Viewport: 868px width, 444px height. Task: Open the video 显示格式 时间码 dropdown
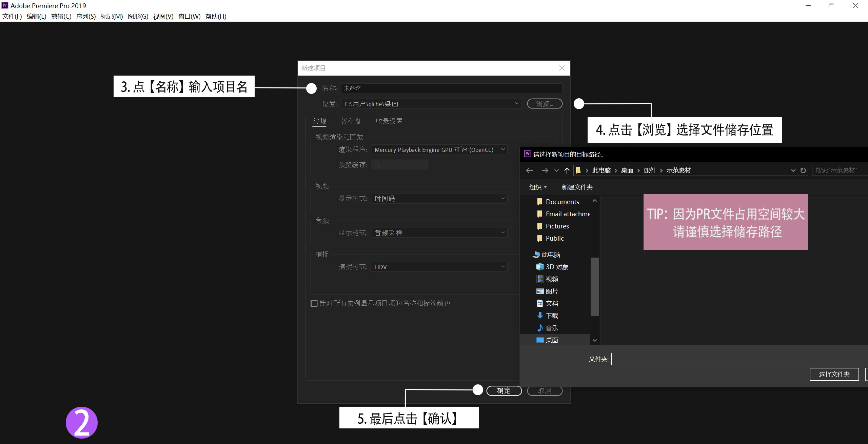[439, 199]
